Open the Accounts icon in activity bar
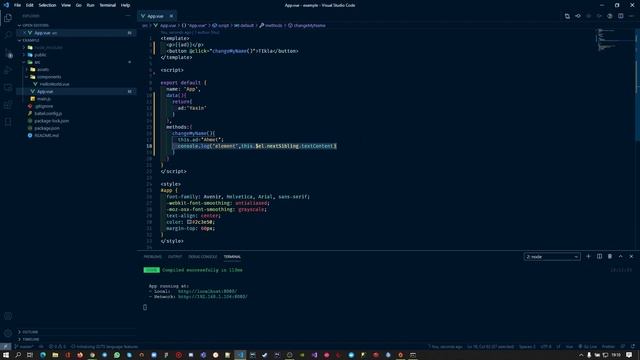The height and width of the screenshot is (360, 640). click(x=8, y=316)
